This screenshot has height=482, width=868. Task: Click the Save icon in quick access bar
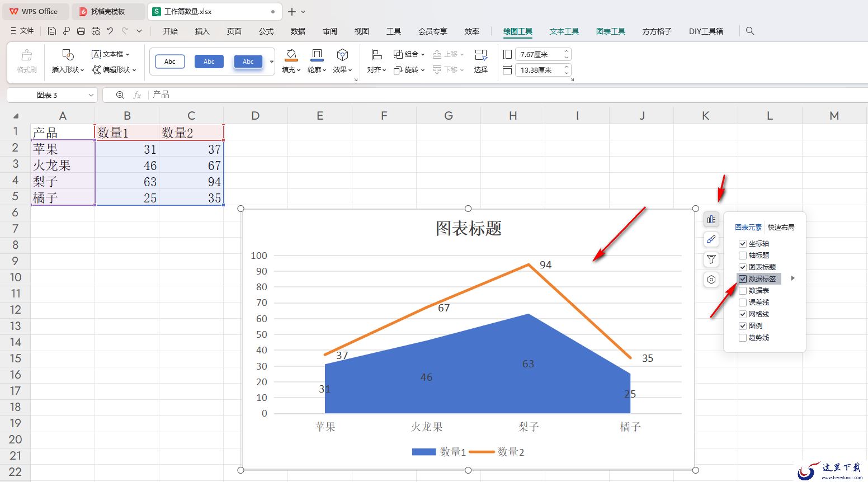[x=51, y=31]
